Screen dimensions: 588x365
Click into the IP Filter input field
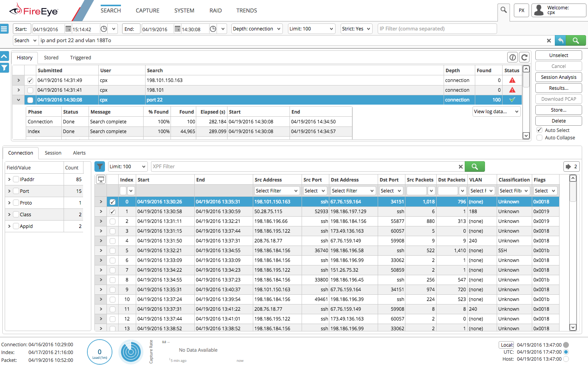[x=437, y=29]
